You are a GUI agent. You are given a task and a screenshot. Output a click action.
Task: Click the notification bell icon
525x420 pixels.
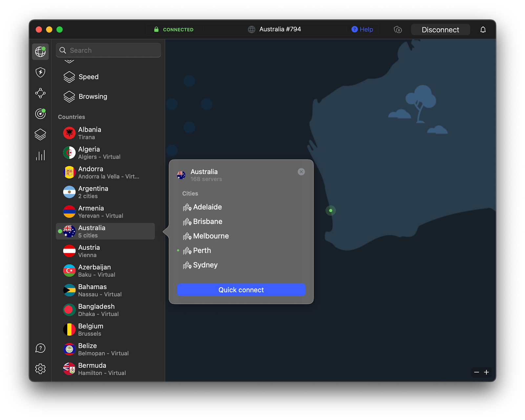[x=483, y=30]
